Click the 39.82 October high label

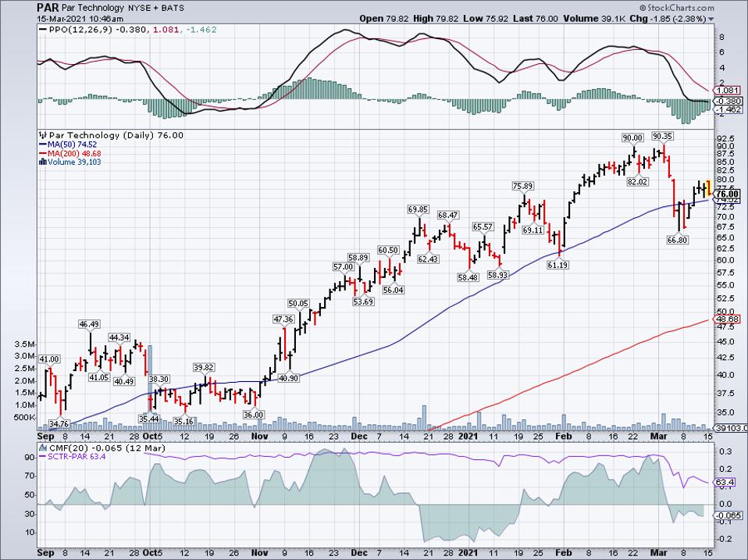204,367
